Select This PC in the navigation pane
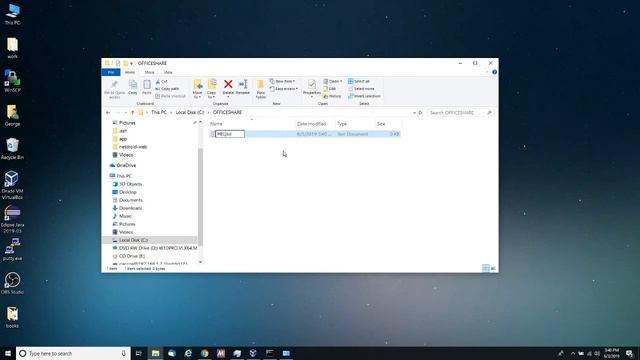 120,176
